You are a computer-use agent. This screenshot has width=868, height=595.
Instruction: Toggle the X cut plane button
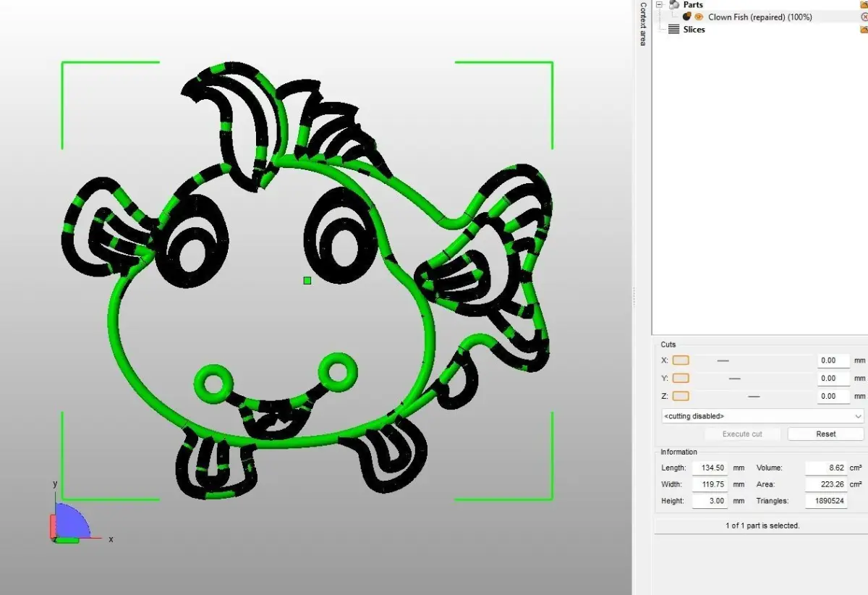[x=681, y=360]
